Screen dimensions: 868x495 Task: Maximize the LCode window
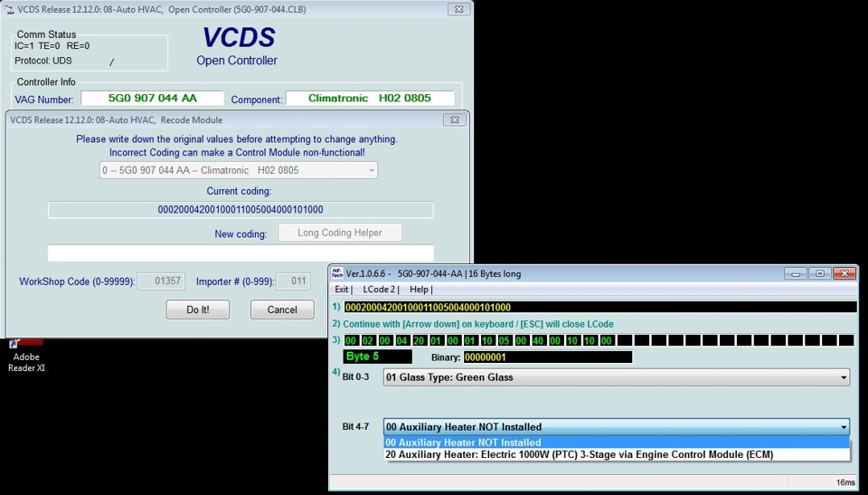(820, 273)
